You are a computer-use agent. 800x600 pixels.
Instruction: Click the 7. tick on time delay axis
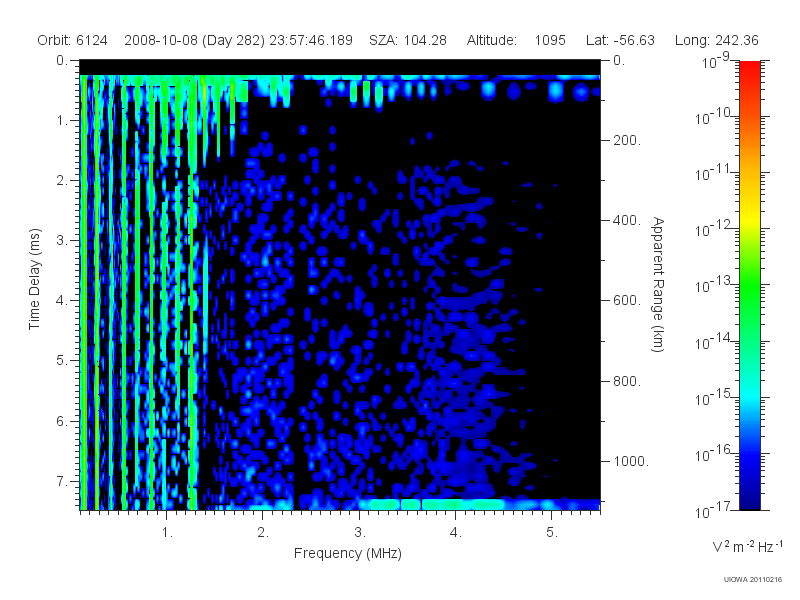(x=62, y=481)
